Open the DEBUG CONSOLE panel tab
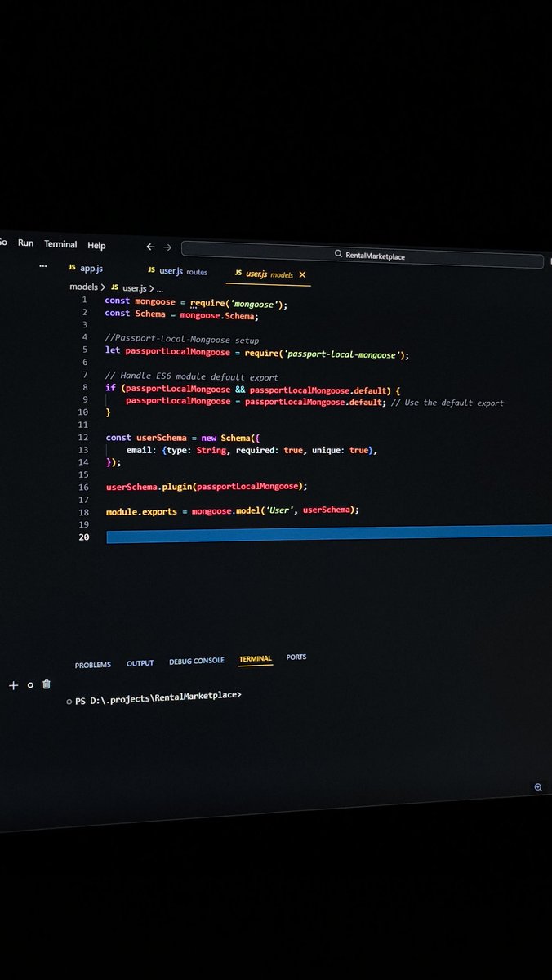The height and width of the screenshot is (980, 552). (197, 661)
